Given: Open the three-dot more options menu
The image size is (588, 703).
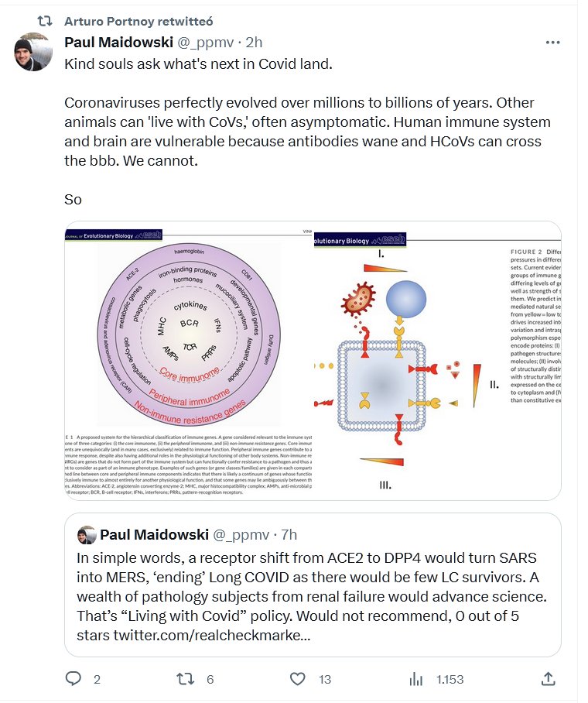Looking at the screenshot, I should (552, 42).
